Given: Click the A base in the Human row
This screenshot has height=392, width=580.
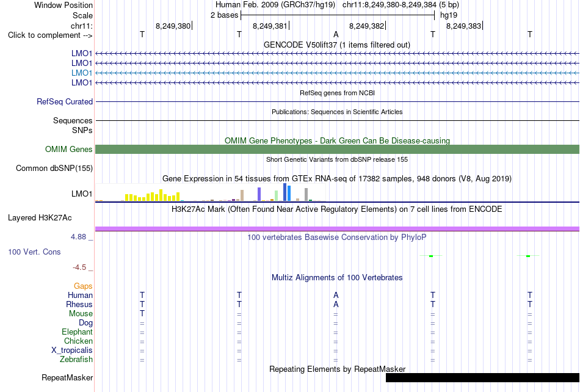Looking at the screenshot, I should [336, 295].
